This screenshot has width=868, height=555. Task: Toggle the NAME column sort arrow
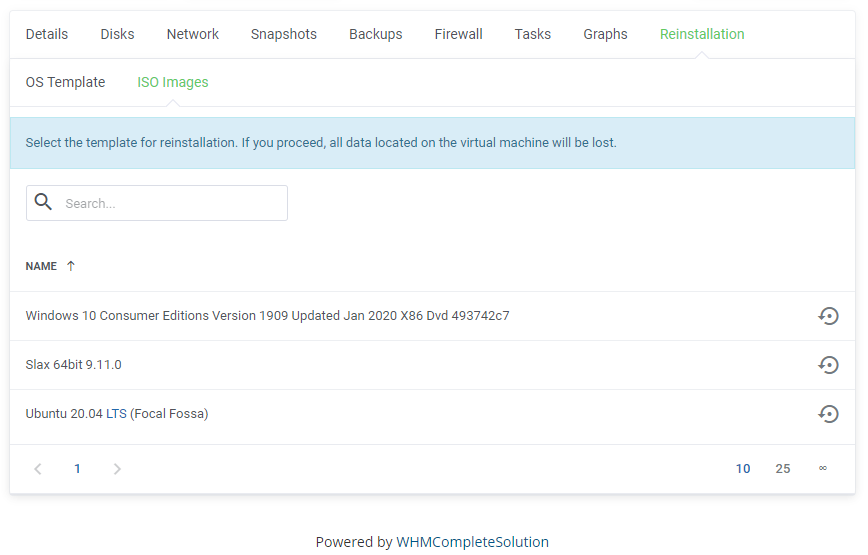coord(71,266)
